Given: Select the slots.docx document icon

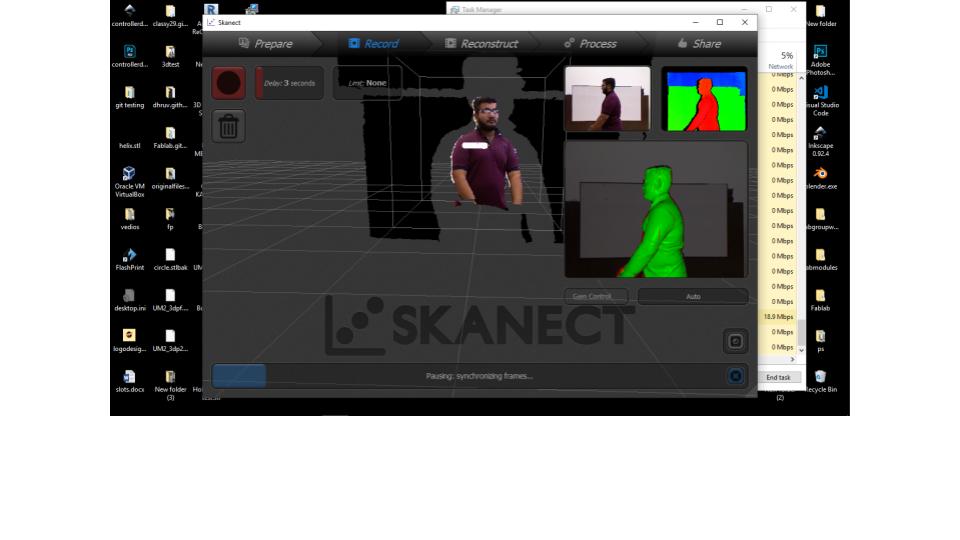Looking at the screenshot, I should 130,381.
